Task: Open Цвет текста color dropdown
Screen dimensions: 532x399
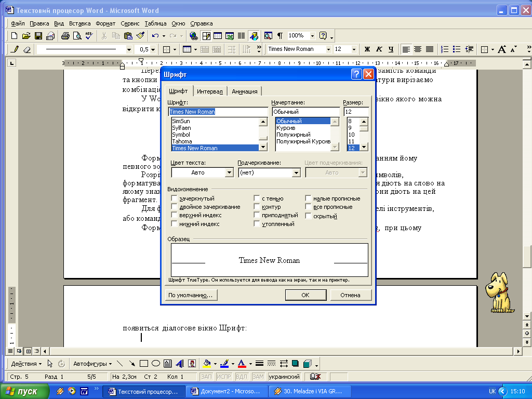Action: [229, 172]
